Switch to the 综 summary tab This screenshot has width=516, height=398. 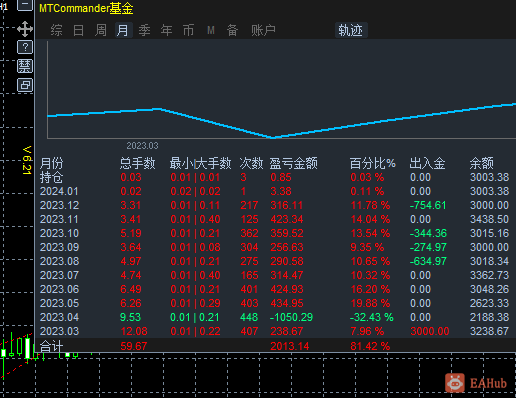pos(56,30)
